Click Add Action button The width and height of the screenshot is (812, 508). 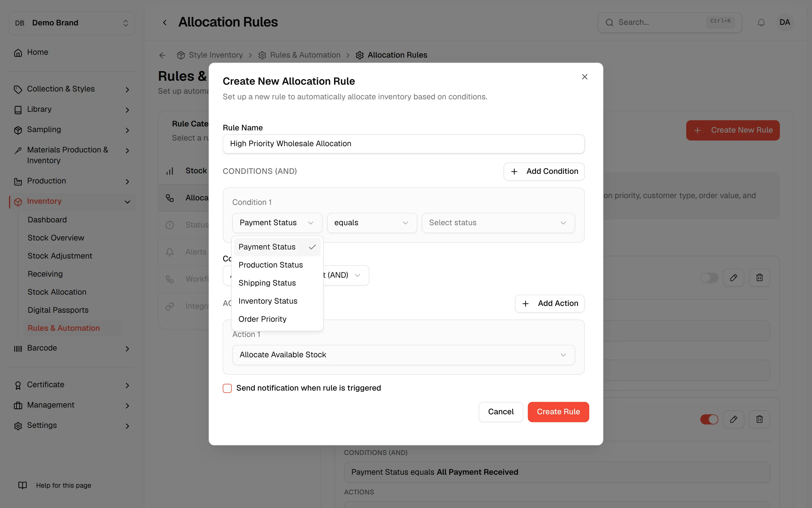[x=549, y=303]
